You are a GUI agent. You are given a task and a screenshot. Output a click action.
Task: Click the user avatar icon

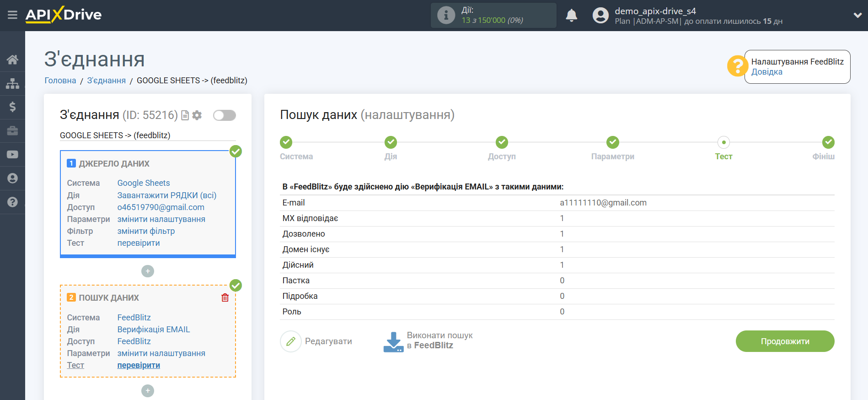click(x=600, y=16)
